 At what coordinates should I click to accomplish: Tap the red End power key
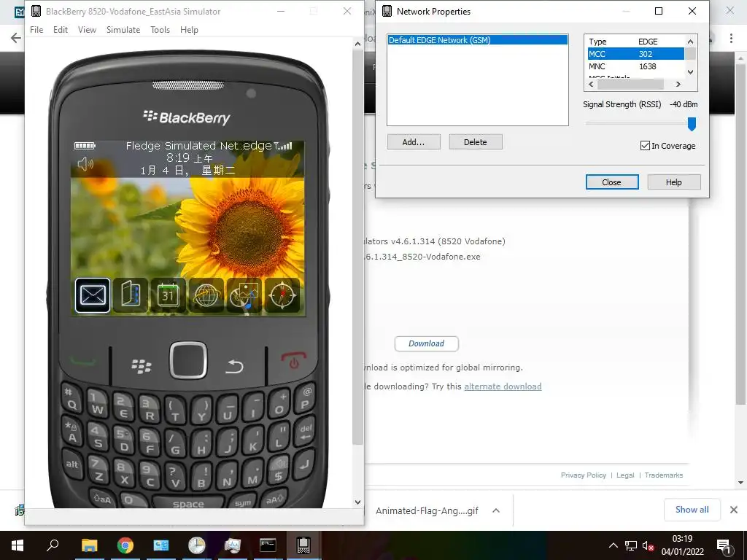[293, 360]
